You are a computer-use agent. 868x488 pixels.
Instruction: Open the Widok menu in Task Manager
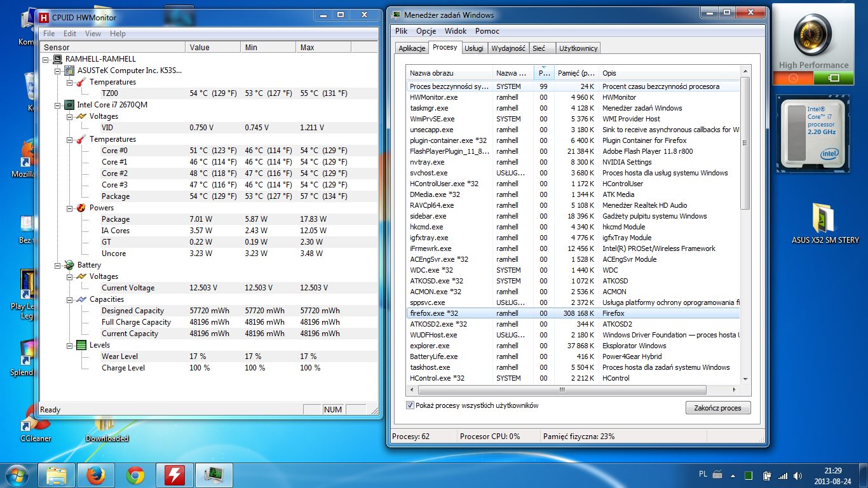point(455,31)
